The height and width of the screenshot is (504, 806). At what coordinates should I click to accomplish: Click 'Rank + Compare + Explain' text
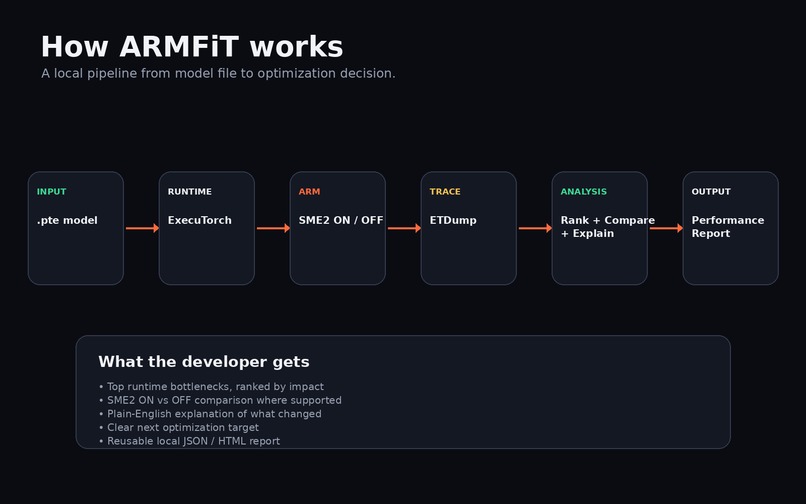coord(608,227)
